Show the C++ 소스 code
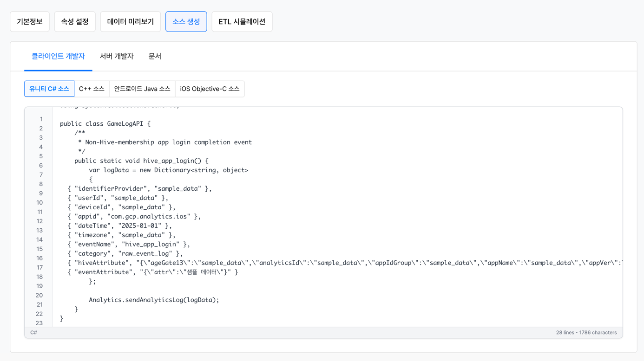This screenshot has width=644, height=361. [x=92, y=89]
